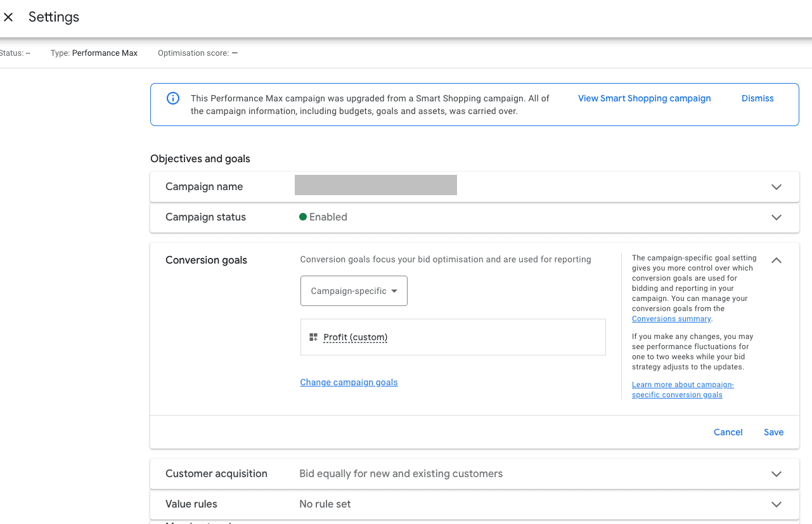Viewport: 812px width, 524px height.
Task: Click the Value rules row title
Action: (x=191, y=504)
